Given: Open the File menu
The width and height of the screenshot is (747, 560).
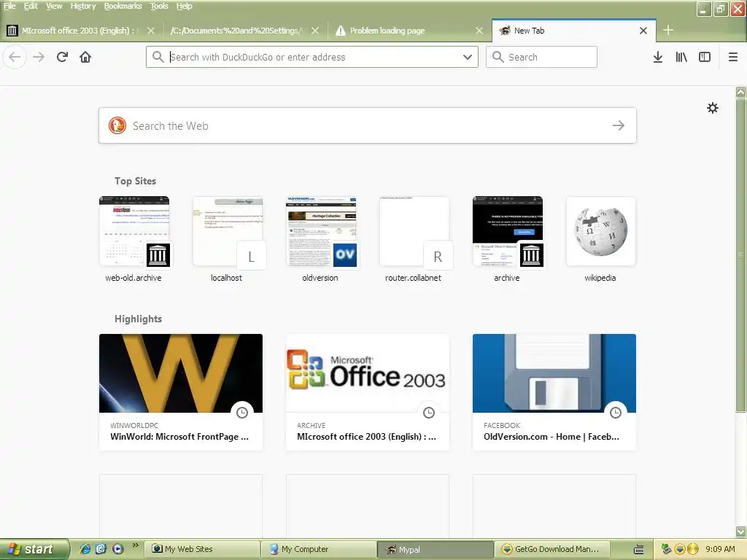Looking at the screenshot, I should [9, 6].
